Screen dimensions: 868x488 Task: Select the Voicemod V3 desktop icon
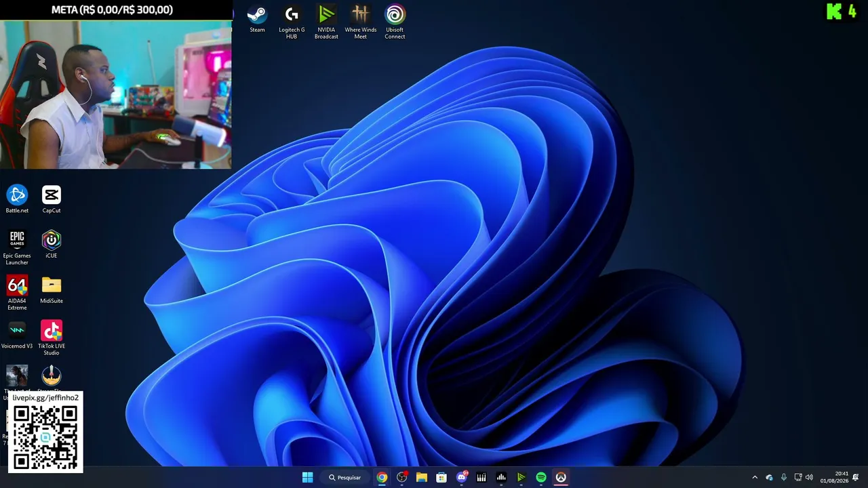point(17,335)
